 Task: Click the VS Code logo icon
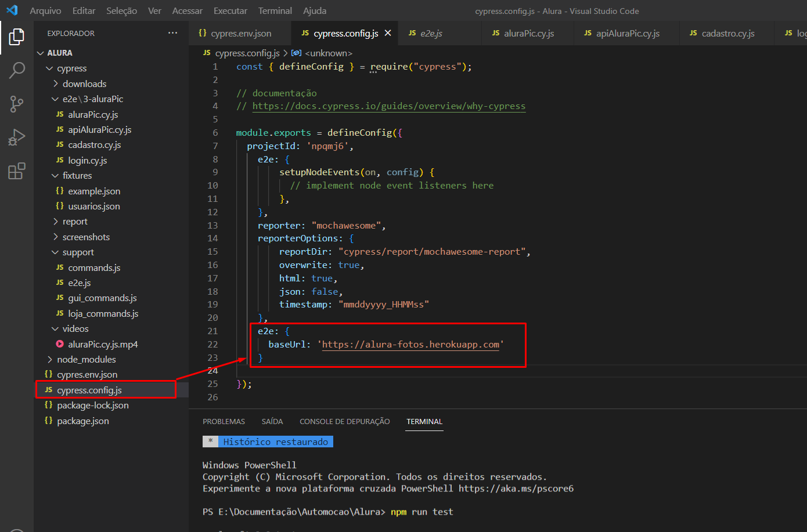pos(12,10)
